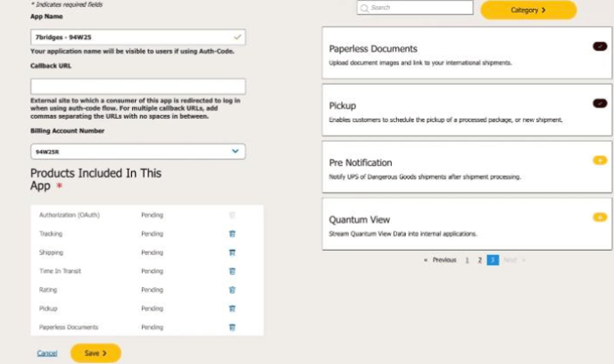Click the Previous pagination link
Image resolution: width=614 pixels, height=364 pixels.
[442, 261]
